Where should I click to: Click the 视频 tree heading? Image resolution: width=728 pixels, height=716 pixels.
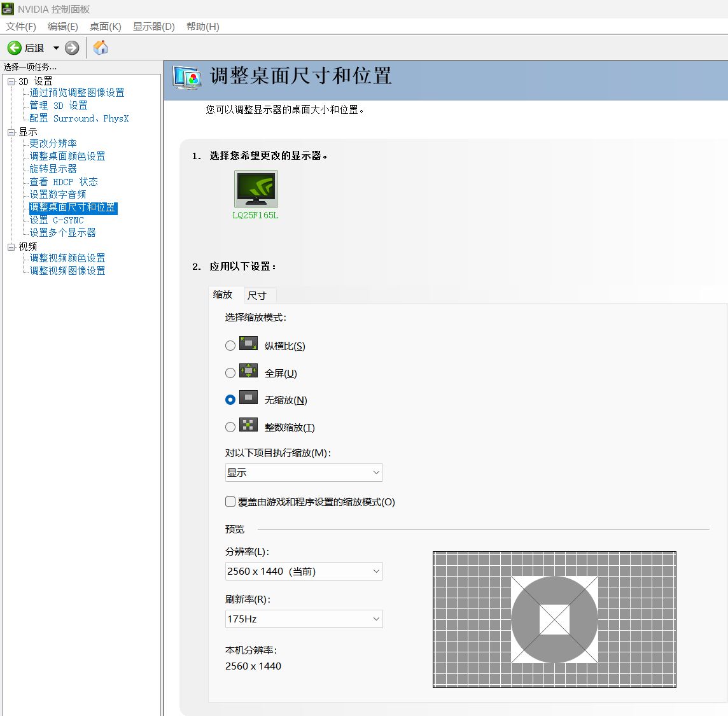click(x=28, y=246)
